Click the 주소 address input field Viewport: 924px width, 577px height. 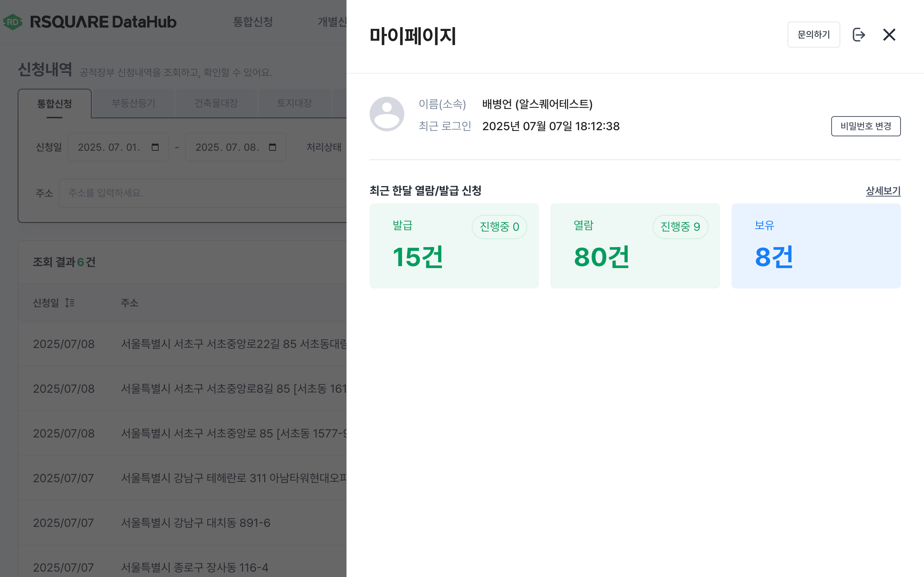coord(202,193)
